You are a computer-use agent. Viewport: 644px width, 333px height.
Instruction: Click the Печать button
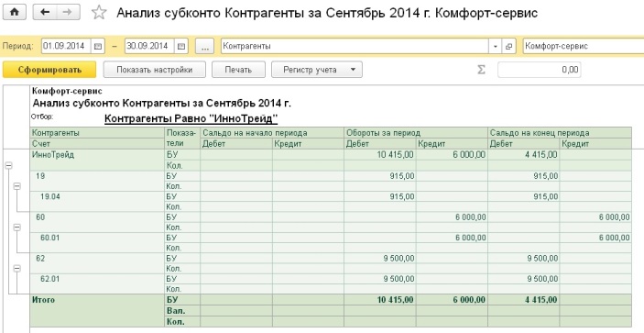tap(238, 70)
